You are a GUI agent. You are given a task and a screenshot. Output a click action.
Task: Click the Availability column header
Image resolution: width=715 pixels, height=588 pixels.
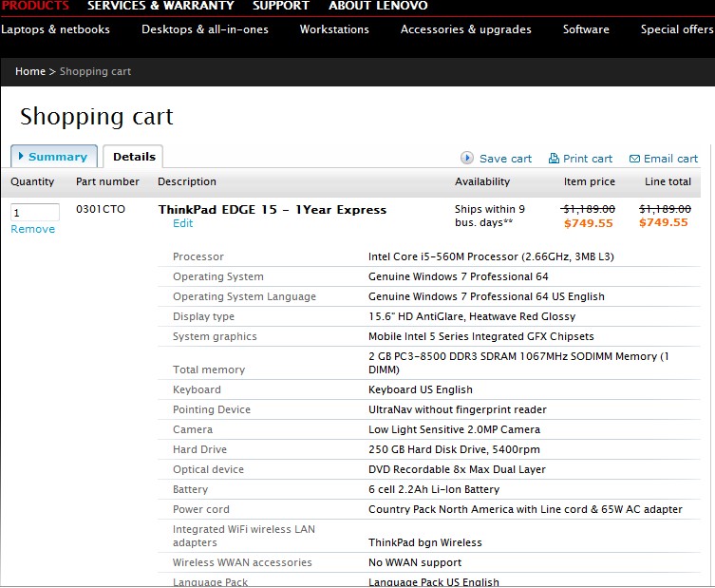[x=482, y=181]
